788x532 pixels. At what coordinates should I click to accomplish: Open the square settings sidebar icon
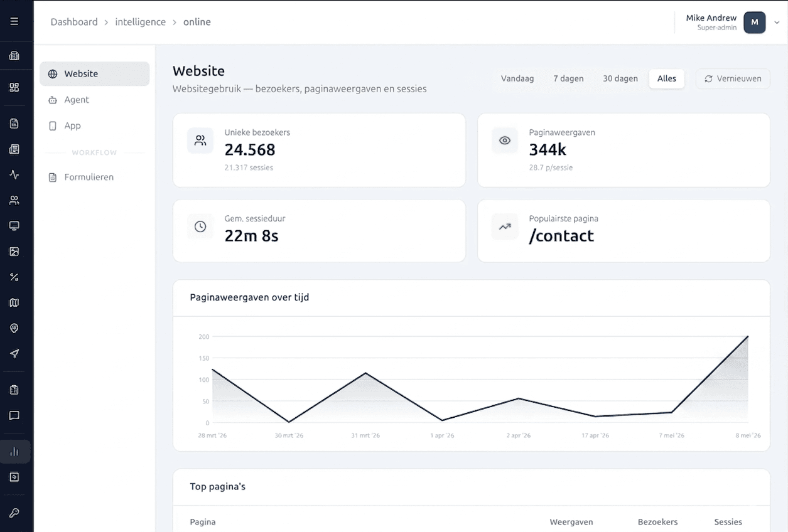click(14, 477)
